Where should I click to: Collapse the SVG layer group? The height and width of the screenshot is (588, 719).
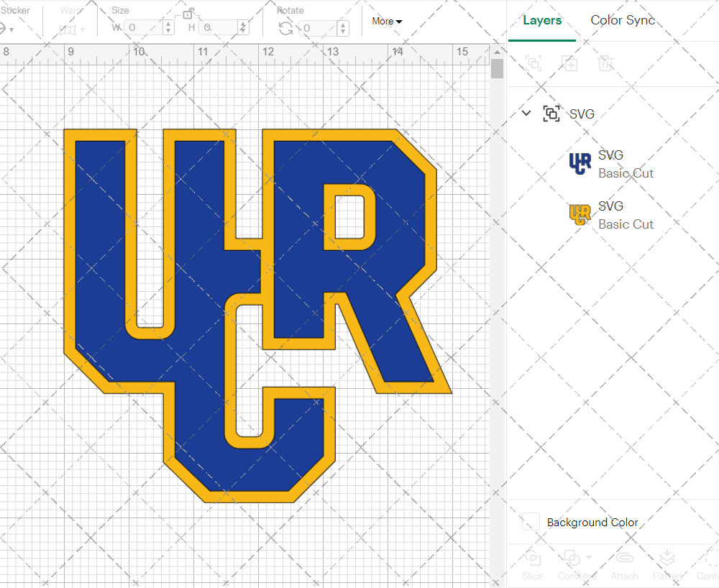(x=526, y=113)
